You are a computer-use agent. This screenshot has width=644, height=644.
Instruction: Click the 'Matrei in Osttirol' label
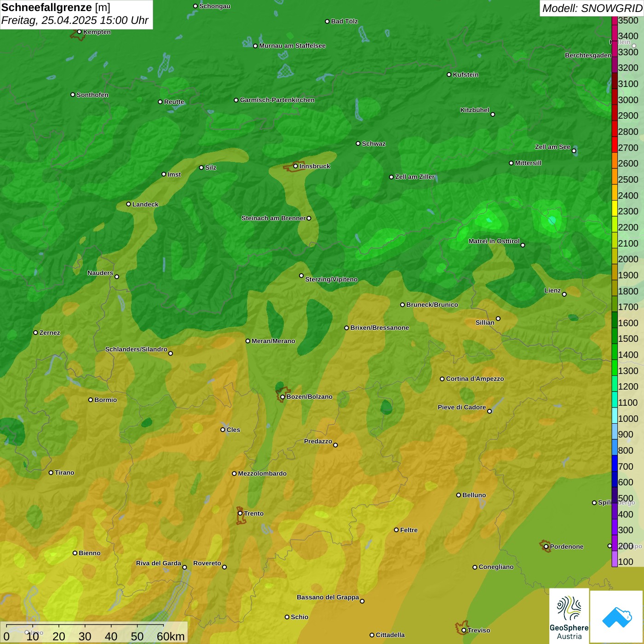pos(494,241)
